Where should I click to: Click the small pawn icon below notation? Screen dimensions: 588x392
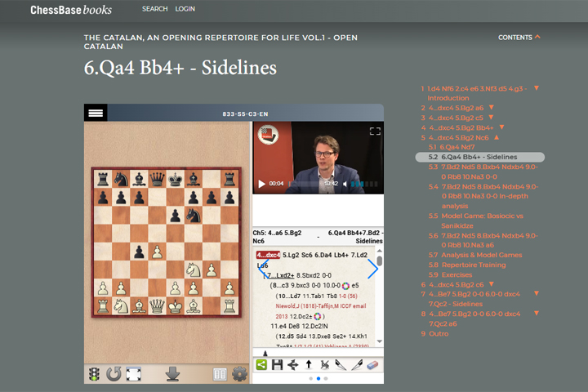pos(265,354)
